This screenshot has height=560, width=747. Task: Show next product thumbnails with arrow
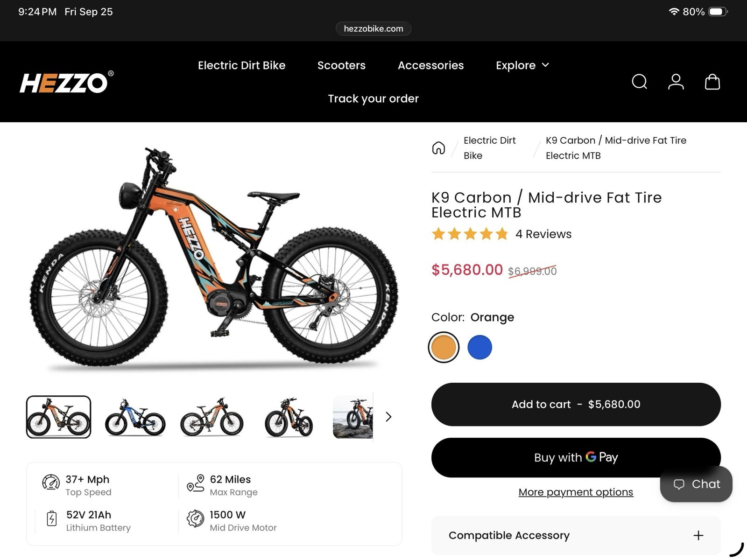click(388, 417)
